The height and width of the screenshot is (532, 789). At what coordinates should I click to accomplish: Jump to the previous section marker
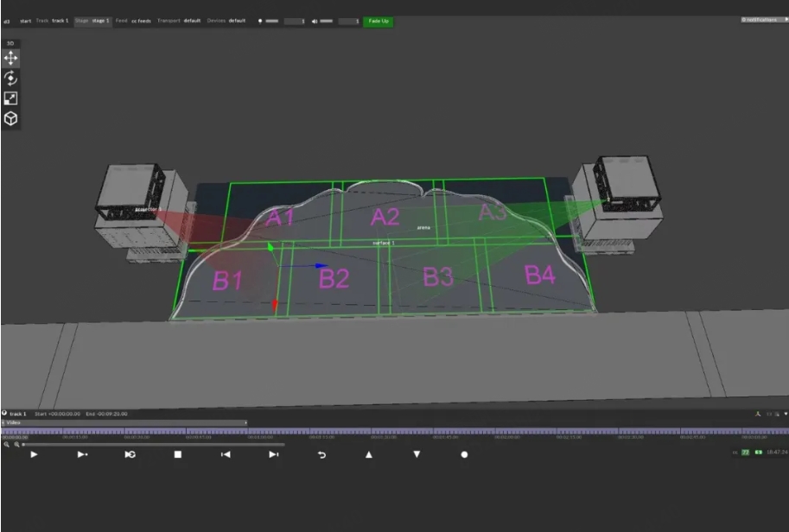click(x=226, y=454)
